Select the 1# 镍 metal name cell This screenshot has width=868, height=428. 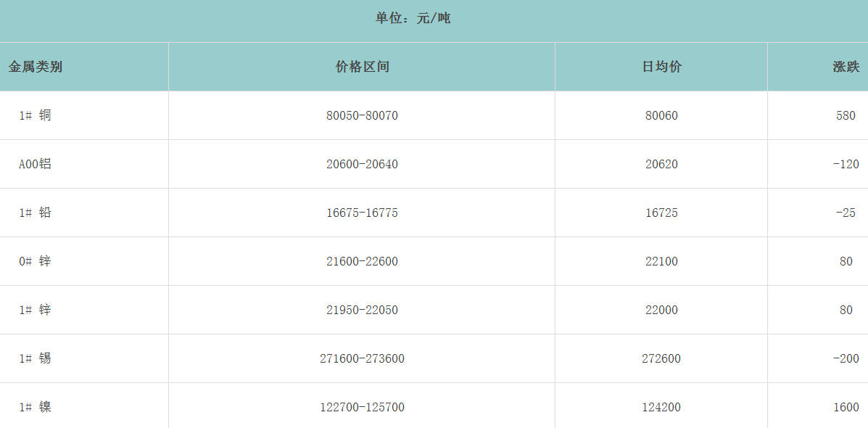tap(35, 407)
